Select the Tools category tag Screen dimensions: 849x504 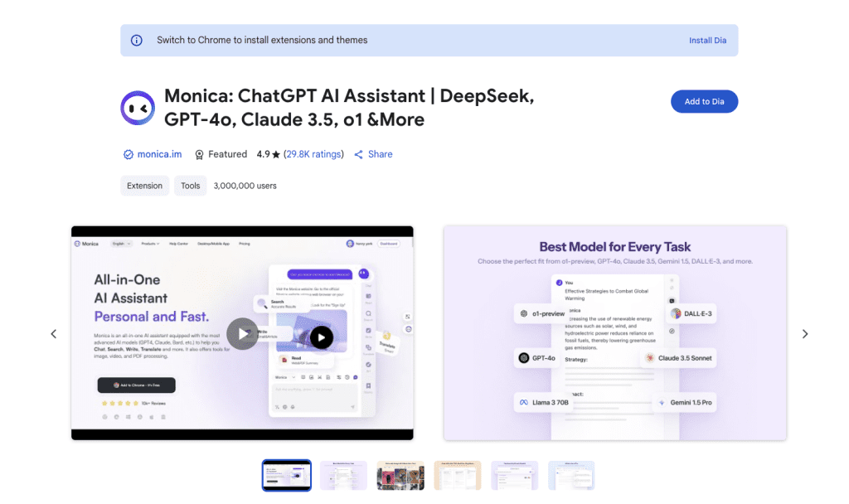click(x=190, y=186)
